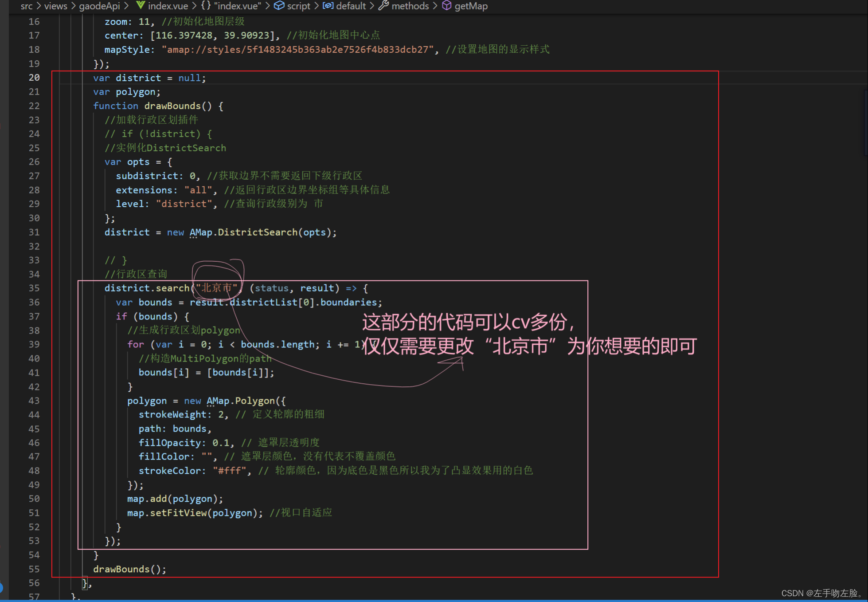
Task: Click 'var polygon;' on line 21
Action: [x=127, y=92]
